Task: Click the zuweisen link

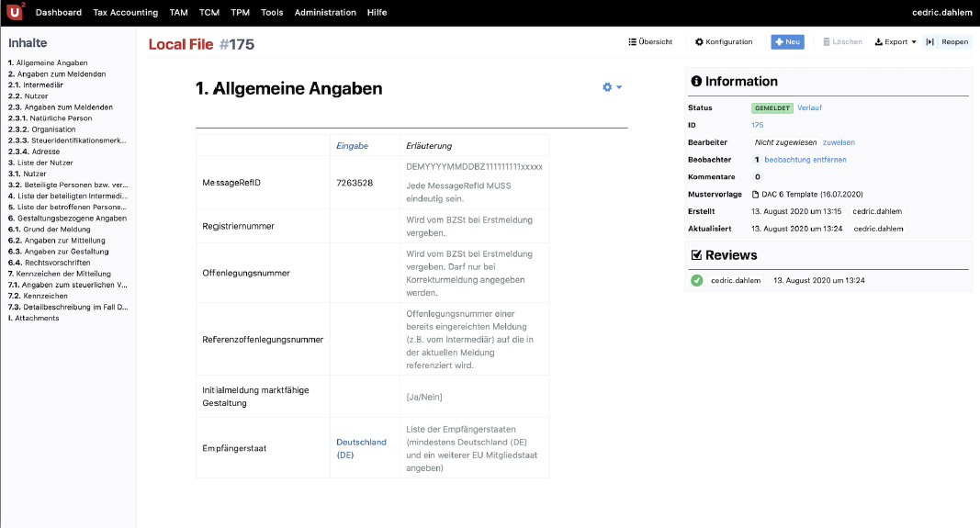Action: [x=839, y=142]
